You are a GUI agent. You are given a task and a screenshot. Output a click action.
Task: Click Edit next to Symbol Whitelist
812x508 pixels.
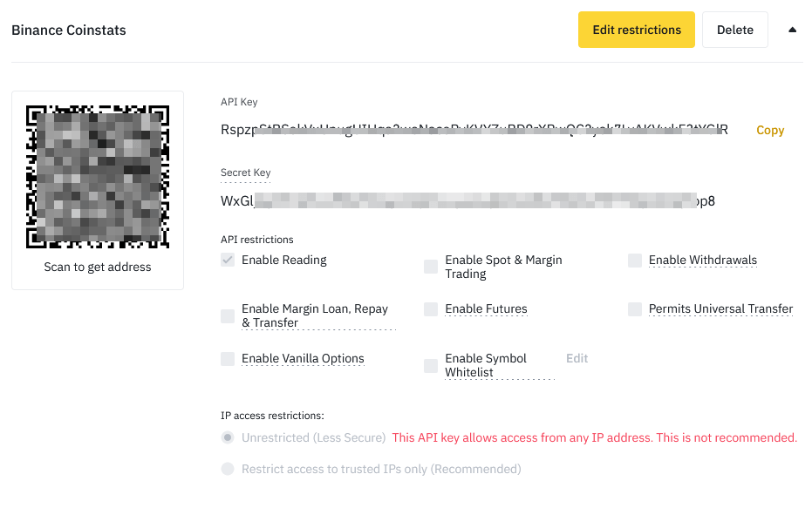point(577,358)
